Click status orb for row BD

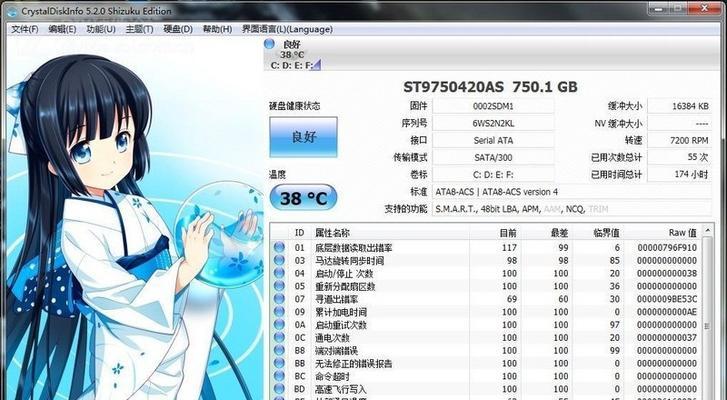coord(279,389)
